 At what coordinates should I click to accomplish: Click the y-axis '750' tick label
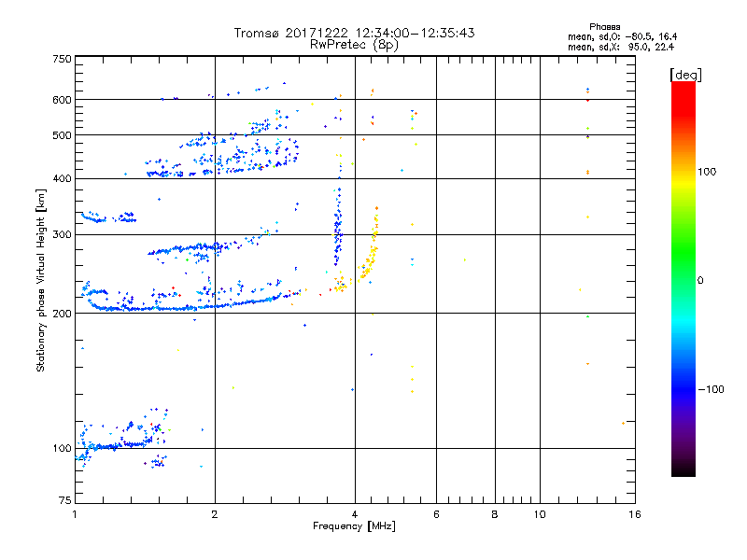(x=62, y=59)
